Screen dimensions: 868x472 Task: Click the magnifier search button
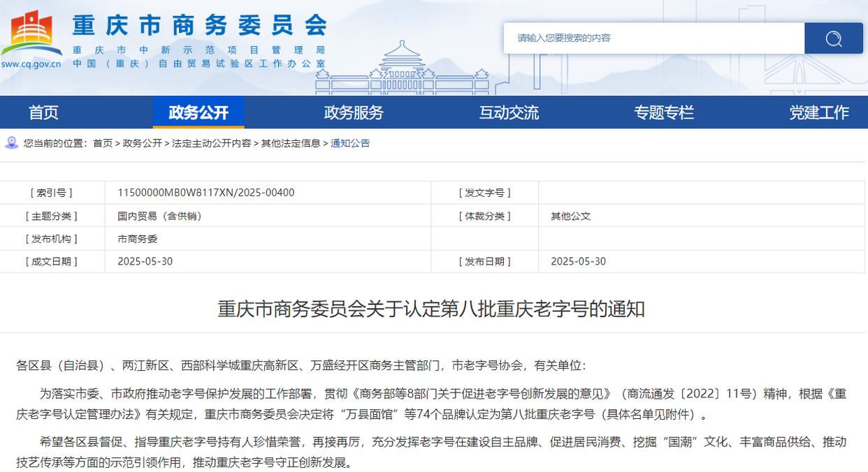coord(833,38)
